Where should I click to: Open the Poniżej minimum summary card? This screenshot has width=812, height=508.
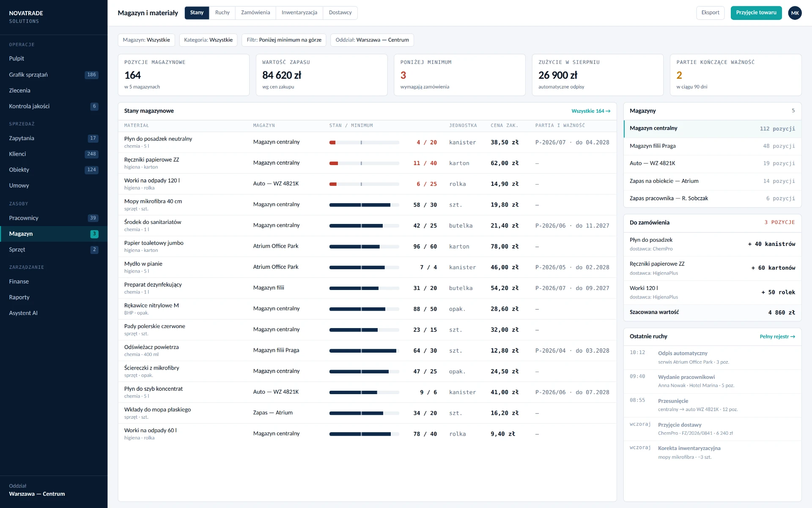[460, 75]
